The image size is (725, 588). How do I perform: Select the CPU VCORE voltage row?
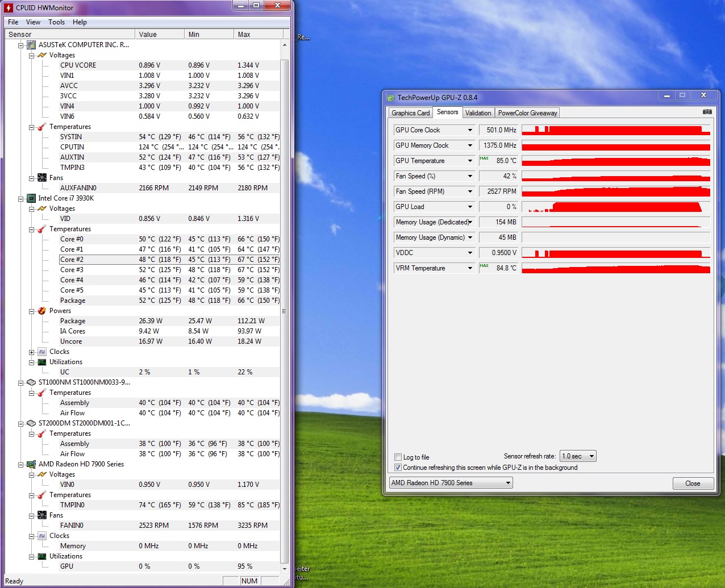click(x=169, y=65)
